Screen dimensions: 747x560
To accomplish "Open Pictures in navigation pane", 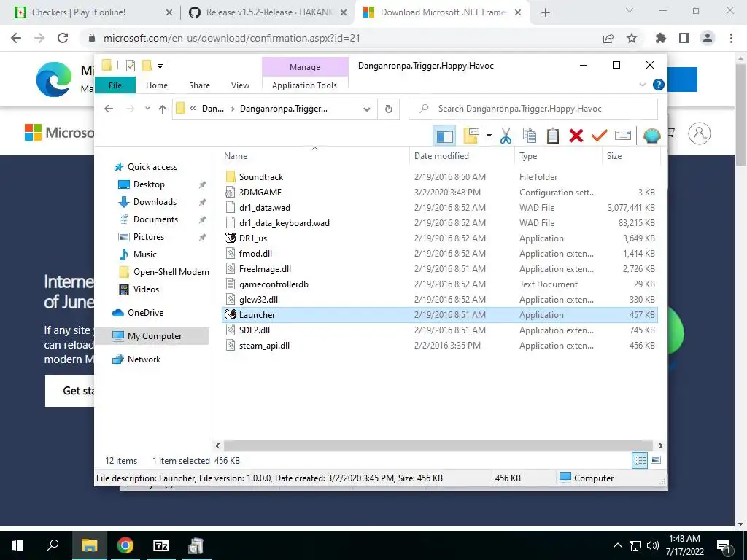I will [149, 237].
